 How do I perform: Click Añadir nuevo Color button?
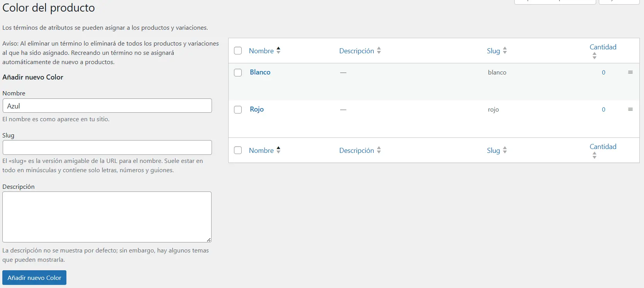[34, 278]
